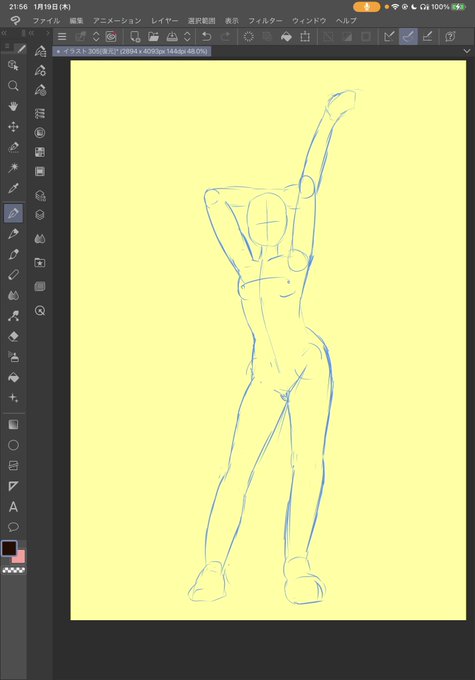
Task: Undo the last action
Action: point(206,37)
